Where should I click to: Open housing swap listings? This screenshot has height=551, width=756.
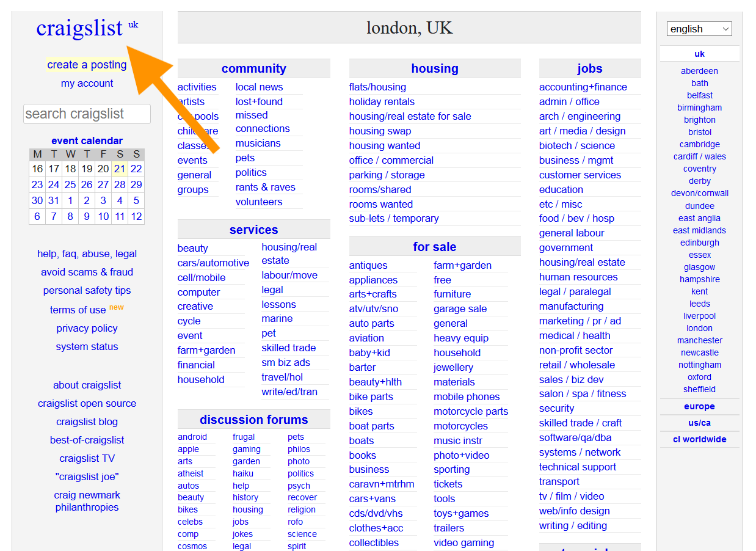point(380,131)
